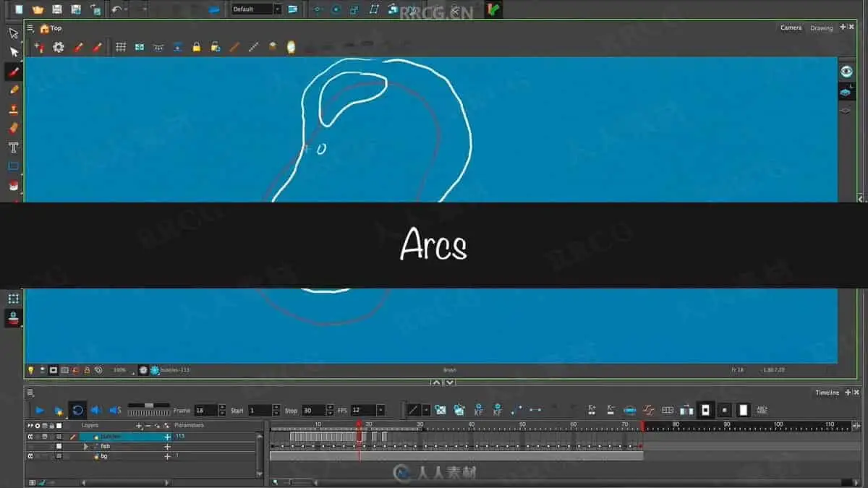Toggle the eye preview icon at right edge
This screenshot has width=868, height=488.
[x=847, y=71]
